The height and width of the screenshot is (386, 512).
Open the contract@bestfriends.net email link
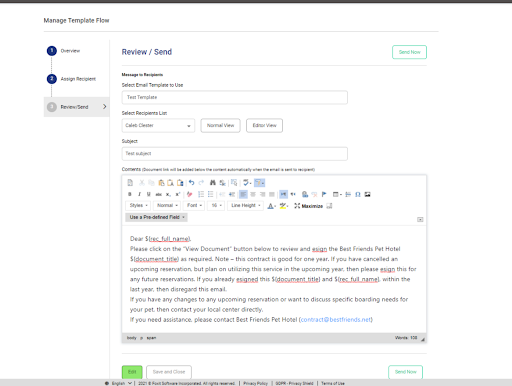coord(336,320)
